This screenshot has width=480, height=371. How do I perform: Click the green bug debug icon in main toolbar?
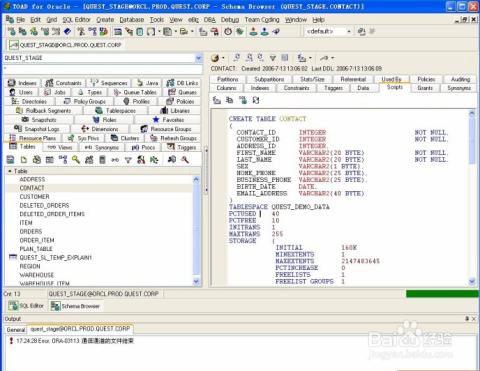point(239,32)
